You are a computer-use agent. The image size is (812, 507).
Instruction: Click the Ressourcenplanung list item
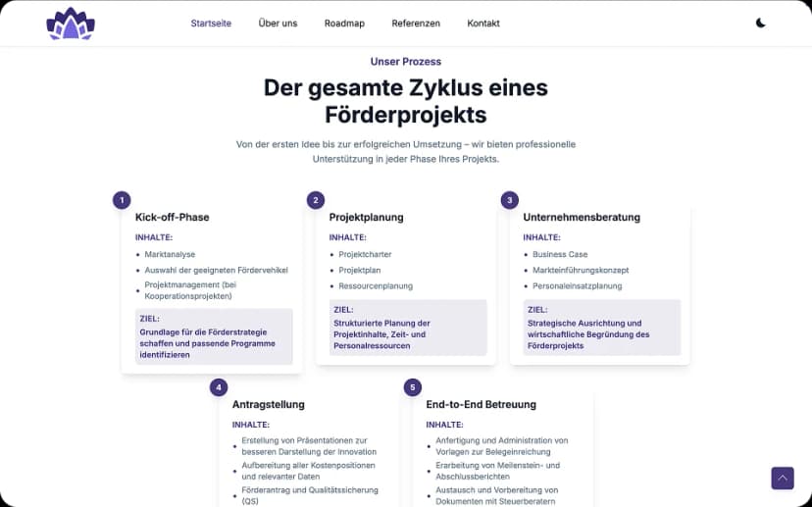click(x=376, y=286)
